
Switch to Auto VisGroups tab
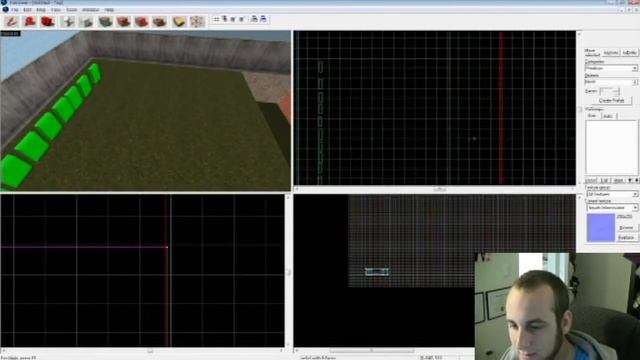608,116
